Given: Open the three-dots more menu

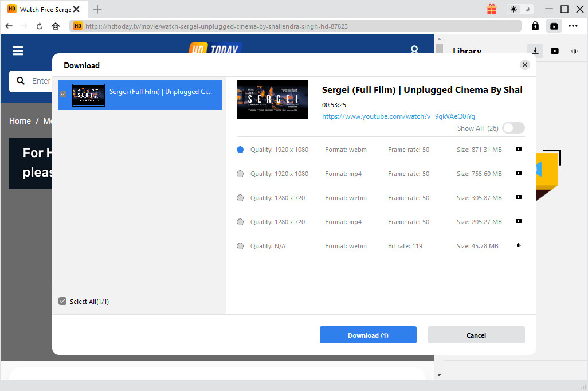Looking at the screenshot, I should (x=573, y=26).
